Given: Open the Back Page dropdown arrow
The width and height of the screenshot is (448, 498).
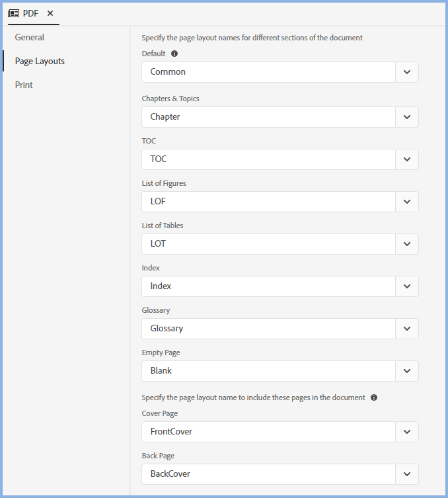Looking at the screenshot, I should pos(407,474).
